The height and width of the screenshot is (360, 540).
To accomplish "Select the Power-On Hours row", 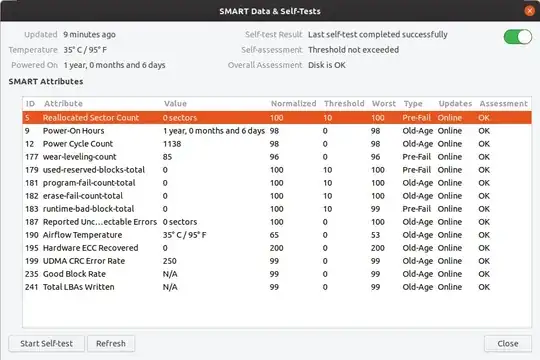I will [277, 131].
